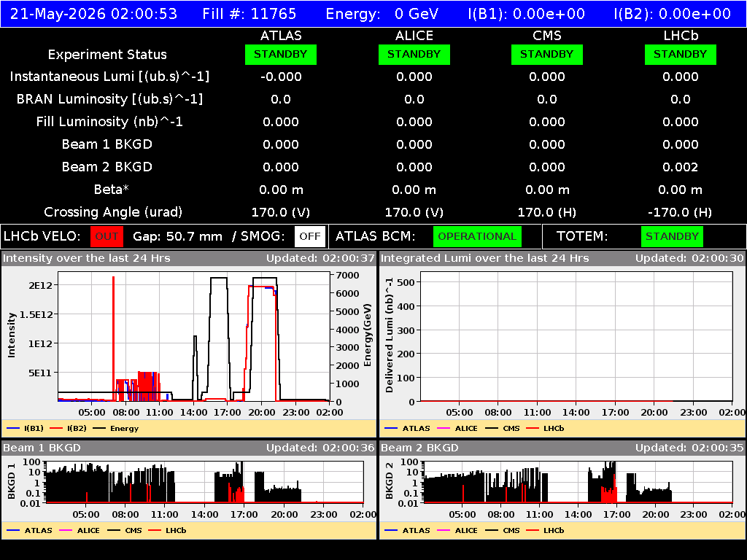The width and height of the screenshot is (747, 560).
Task: Click the Instantaneous Lumi row label
Action: [x=109, y=77]
